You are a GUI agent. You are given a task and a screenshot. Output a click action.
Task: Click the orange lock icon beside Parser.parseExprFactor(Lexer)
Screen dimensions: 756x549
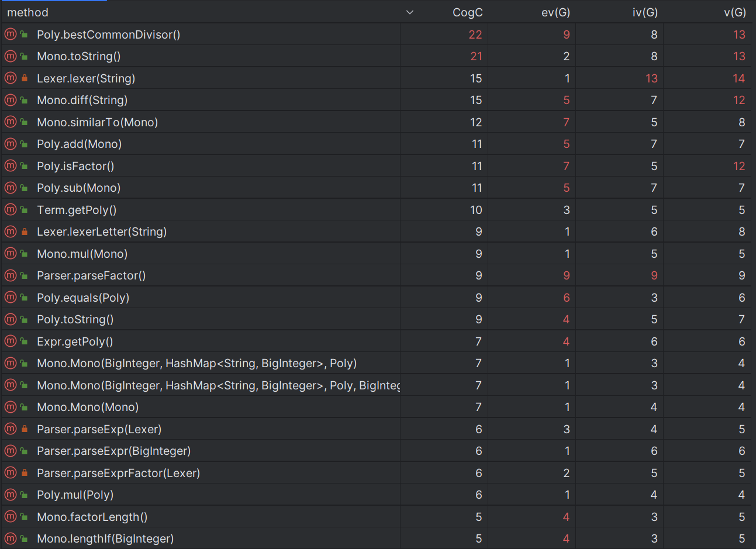coord(25,473)
